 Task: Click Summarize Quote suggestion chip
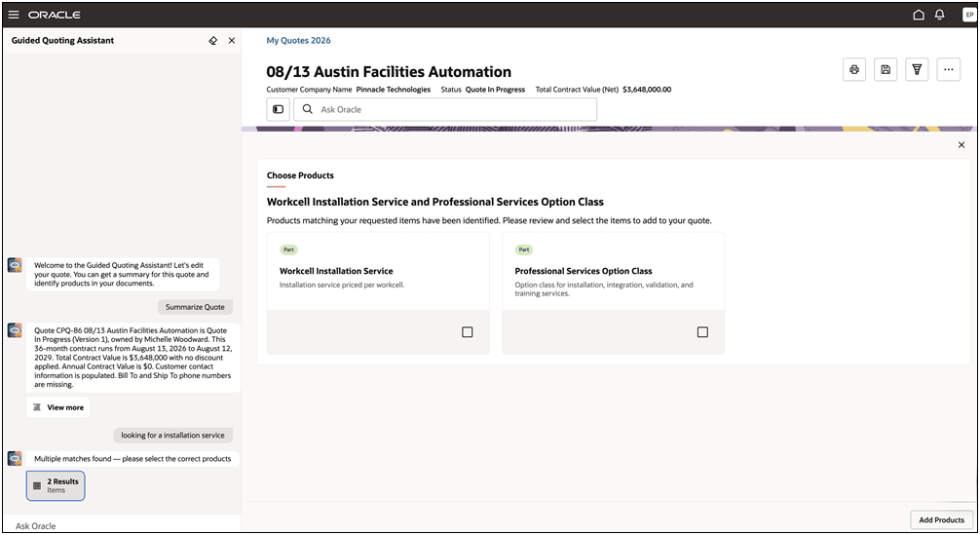point(195,307)
